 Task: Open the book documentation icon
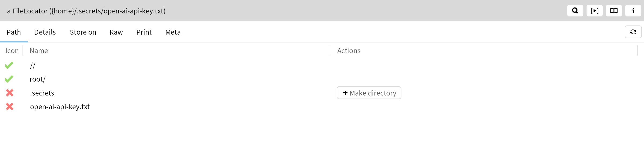click(614, 11)
